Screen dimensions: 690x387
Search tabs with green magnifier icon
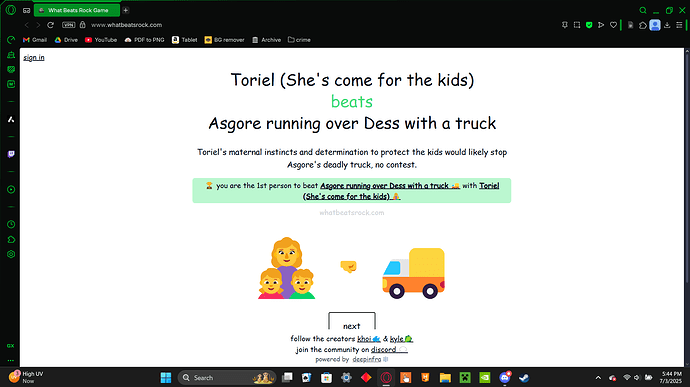tap(643, 10)
